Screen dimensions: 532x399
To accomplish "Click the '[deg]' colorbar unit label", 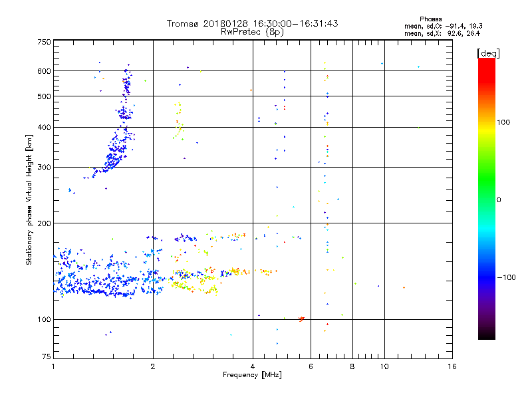I will pos(488,53).
